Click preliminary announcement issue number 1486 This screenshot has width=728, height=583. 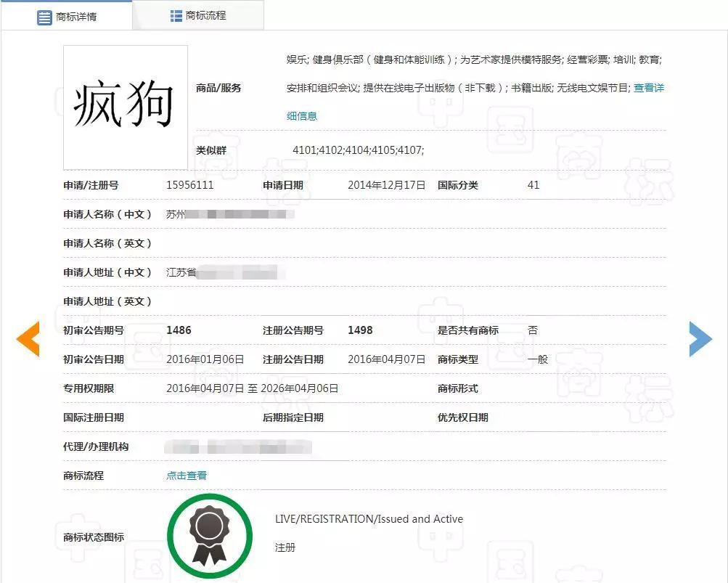[x=179, y=330]
